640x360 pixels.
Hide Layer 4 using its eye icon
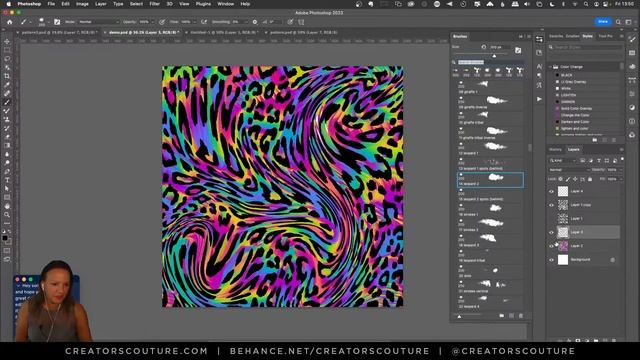pos(551,191)
